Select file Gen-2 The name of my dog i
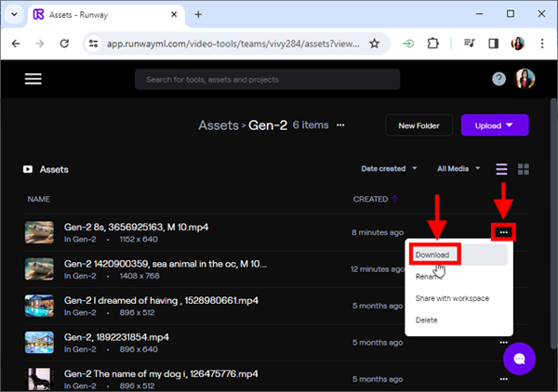The image size is (558, 392). 161,373
